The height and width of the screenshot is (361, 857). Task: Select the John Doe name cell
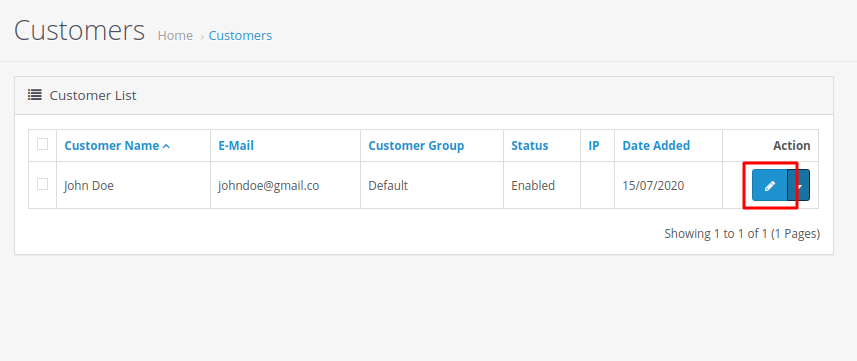(133, 185)
